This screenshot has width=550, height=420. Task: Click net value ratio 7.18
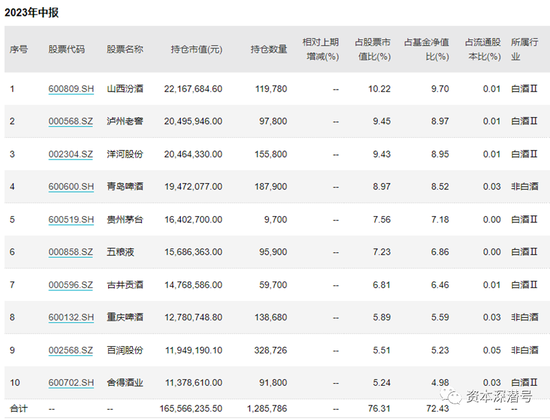point(440,220)
